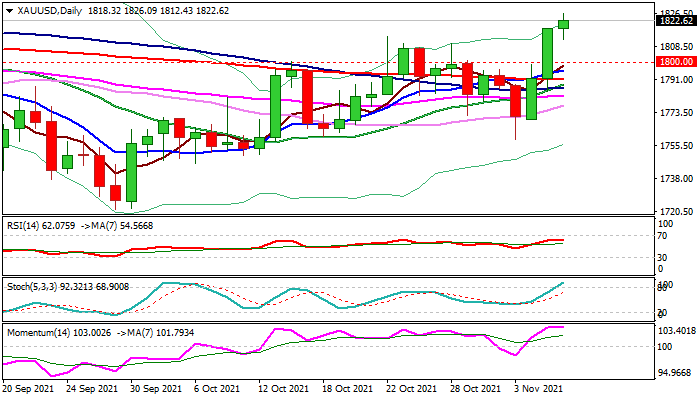The image size is (700, 400).
Task: Select the 22 Oct 2021 date label
Action: click(411, 389)
